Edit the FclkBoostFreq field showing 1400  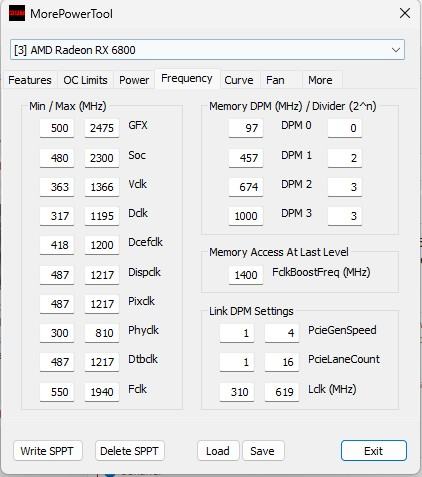click(x=246, y=275)
